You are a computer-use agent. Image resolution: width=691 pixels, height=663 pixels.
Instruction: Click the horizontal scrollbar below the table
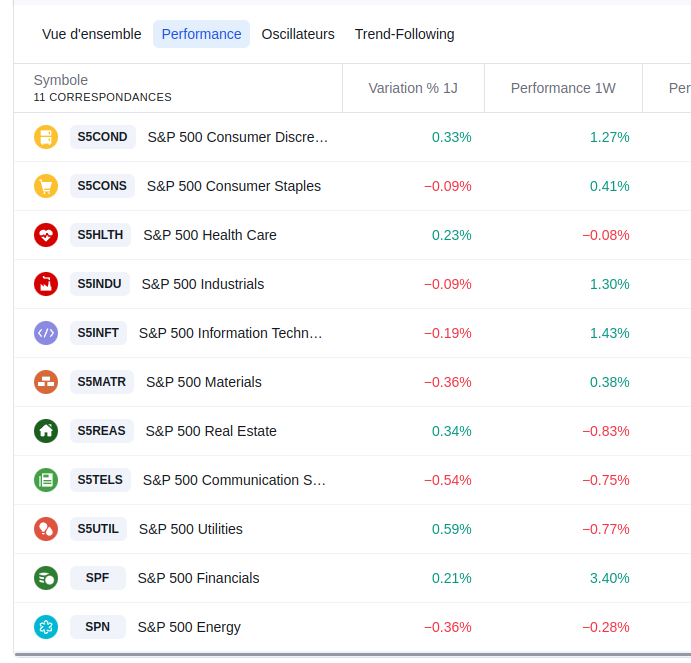(350, 656)
